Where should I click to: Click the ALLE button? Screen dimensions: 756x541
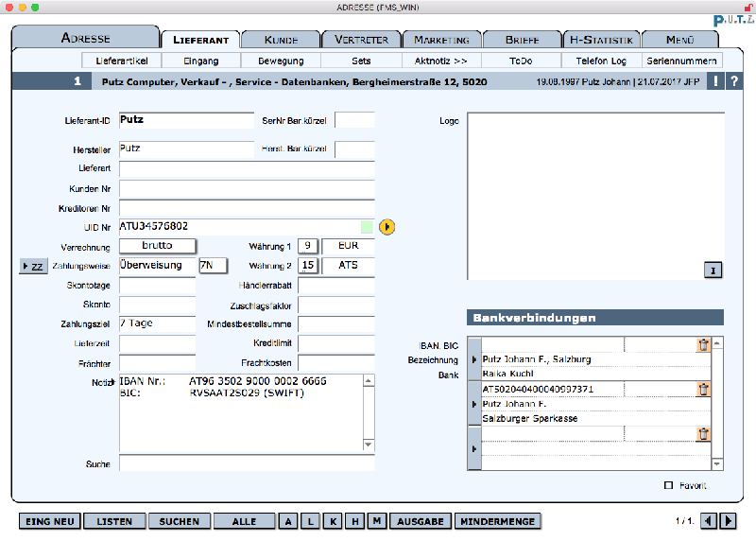tap(244, 521)
